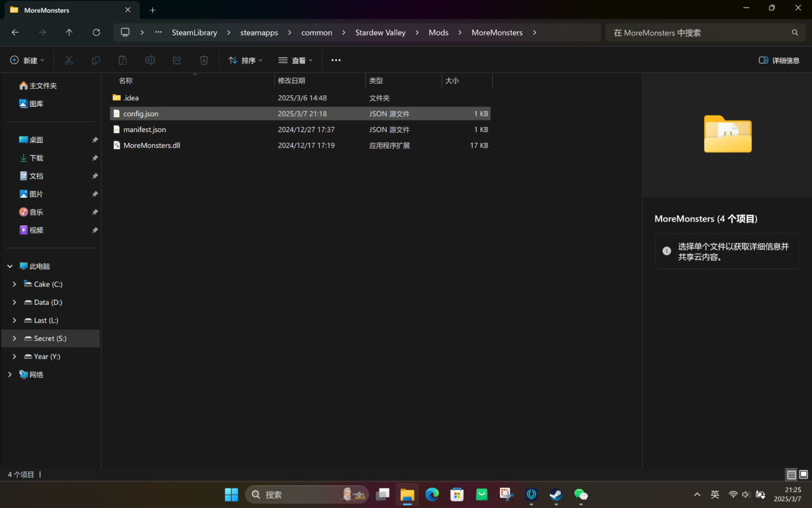Click the Delete trash icon

[x=204, y=60]
